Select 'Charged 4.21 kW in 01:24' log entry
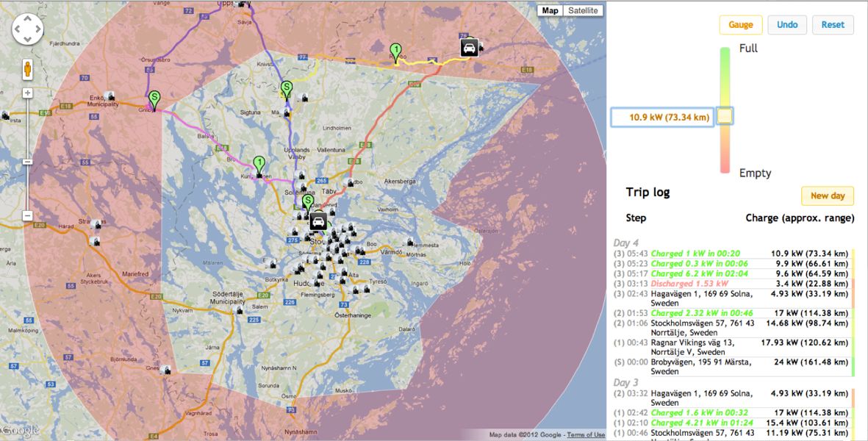Screen dimensions: 868x441 pyautogui.click(x=702, y=422)
